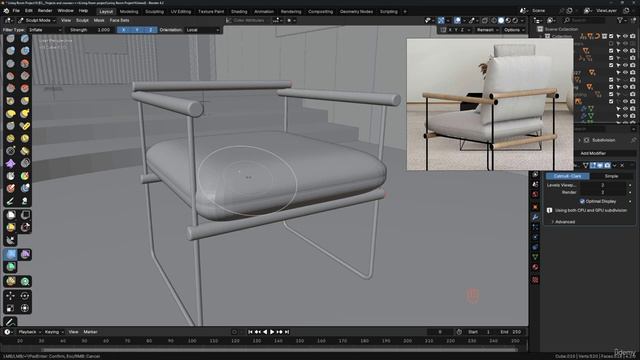Toggle X-Ray in viewport header

click(484, 20)
